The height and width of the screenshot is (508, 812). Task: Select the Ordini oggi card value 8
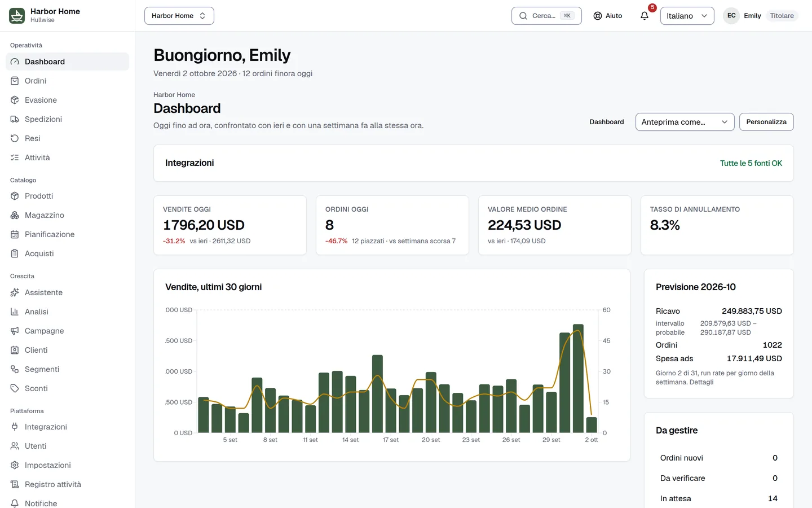coord(329,225)
